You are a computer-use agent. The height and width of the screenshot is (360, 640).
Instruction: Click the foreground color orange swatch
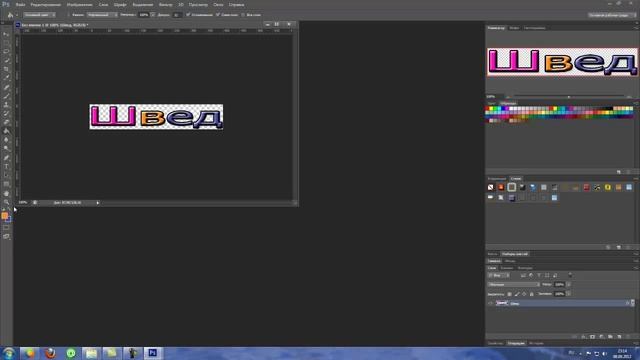point(4,216)
